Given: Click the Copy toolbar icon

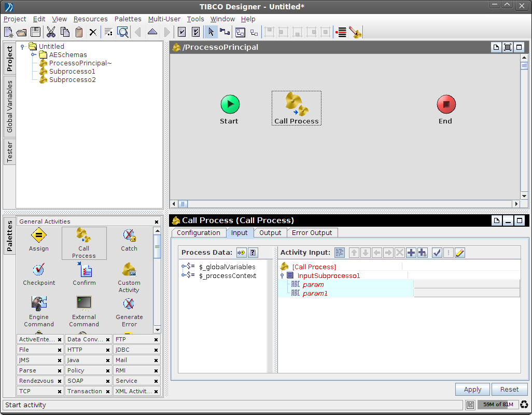Looking at the screenshot, I should pyautogui.click(x=65, y=32).
